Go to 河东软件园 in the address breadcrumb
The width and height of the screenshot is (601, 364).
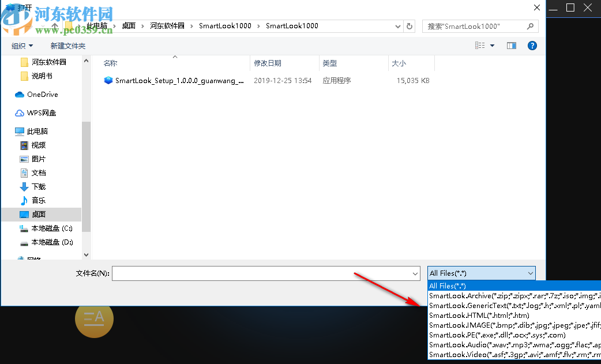coord(167,26)
